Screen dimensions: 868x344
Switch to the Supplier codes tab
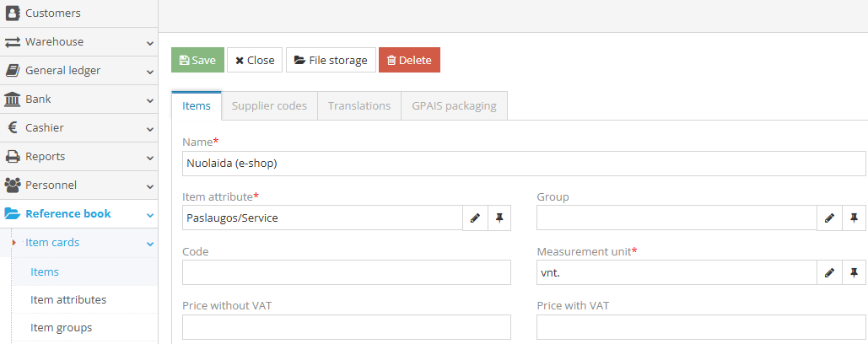click(x=269, y=106)
